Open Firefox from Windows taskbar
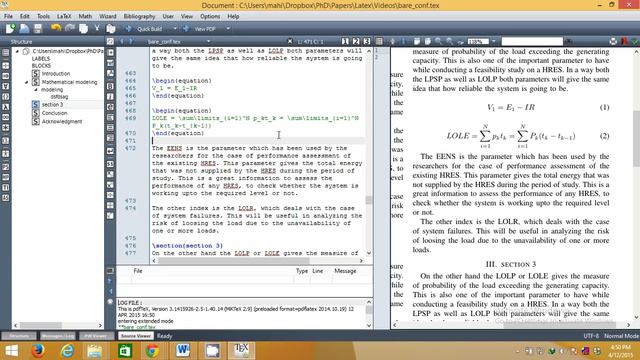 click(38, 351)
